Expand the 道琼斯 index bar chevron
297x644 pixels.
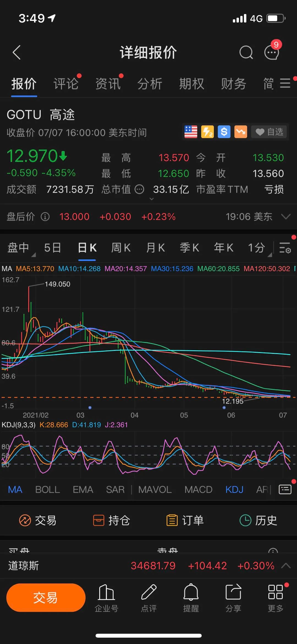click(286, 566)
